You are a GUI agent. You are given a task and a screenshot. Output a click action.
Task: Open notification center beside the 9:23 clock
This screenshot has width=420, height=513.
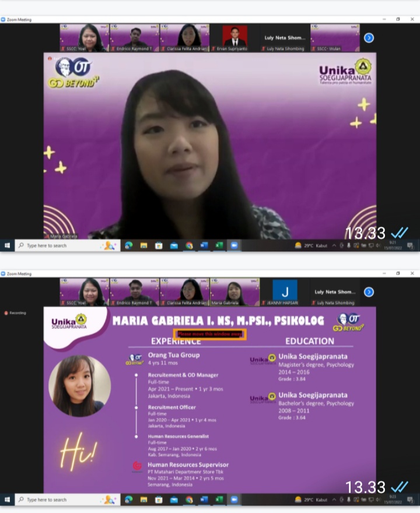pos(410,500)
